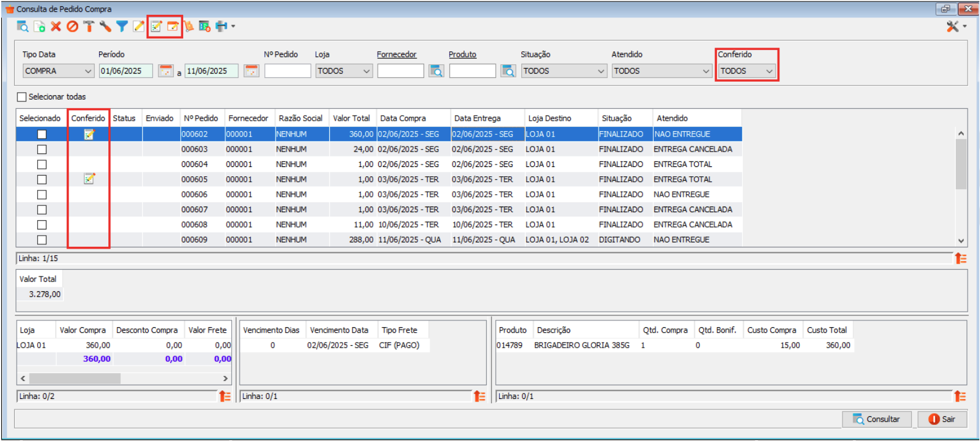Click the blue funnel filter icon
The height and width of the screenshot is (441, 980).
[x=122, y=27]
